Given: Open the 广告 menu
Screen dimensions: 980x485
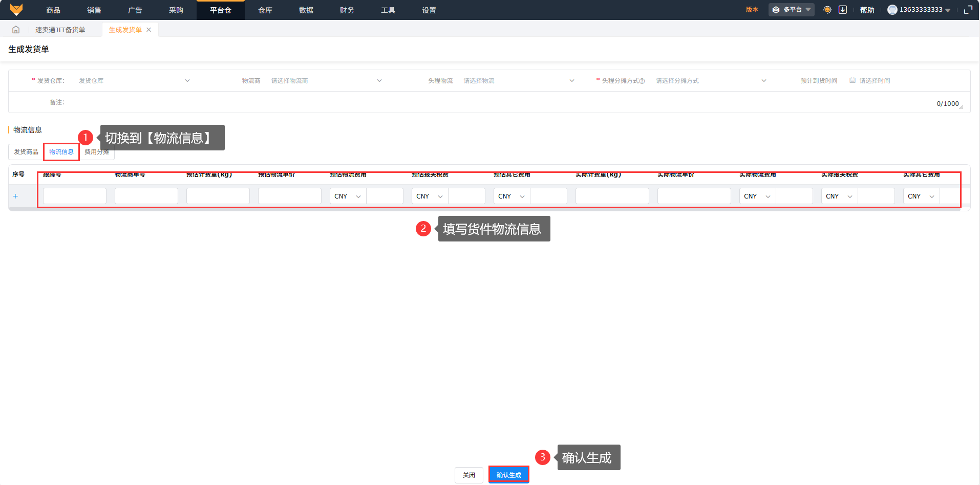Looking at the screenshot, I should click(x=135, y=10).
